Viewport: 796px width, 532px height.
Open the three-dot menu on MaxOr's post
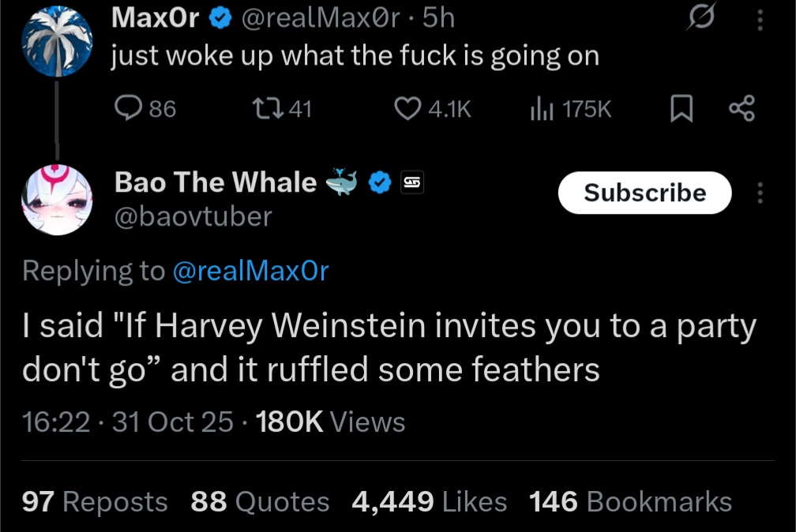[760, 19]
